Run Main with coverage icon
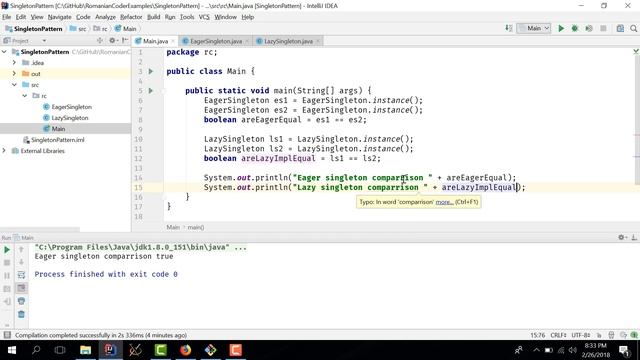 589,29
